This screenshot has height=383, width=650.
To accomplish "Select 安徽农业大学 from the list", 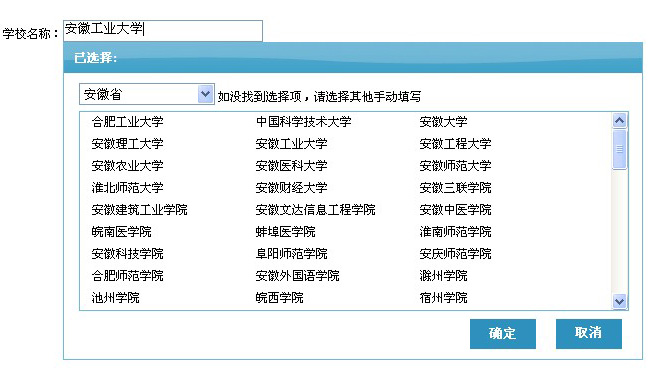I will (x=127, y=166).
